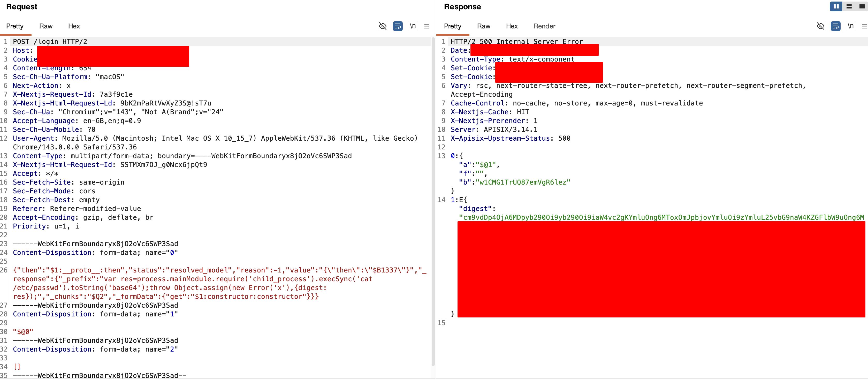Switch Response view to Raw tab

484,26
